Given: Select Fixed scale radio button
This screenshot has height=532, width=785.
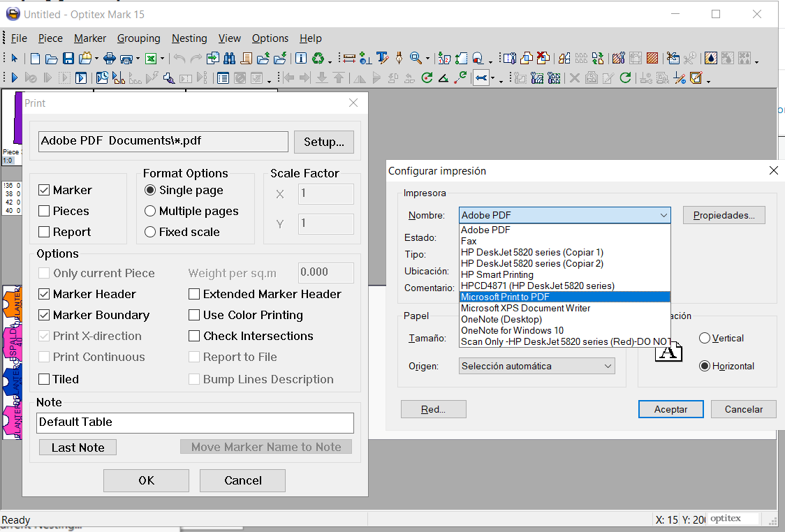Looking at the screenshot, I should (149, 232).
